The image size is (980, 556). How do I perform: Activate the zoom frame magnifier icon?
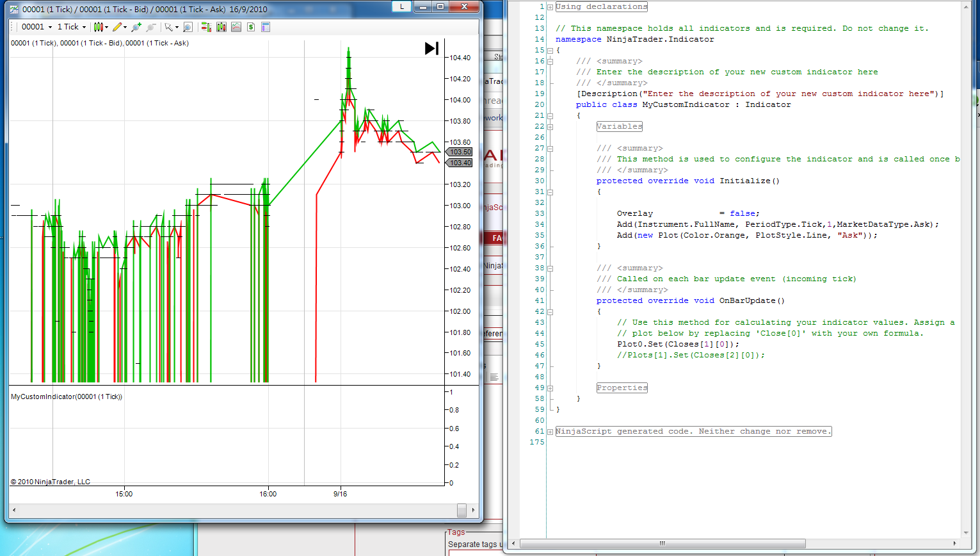click(188, 27)
